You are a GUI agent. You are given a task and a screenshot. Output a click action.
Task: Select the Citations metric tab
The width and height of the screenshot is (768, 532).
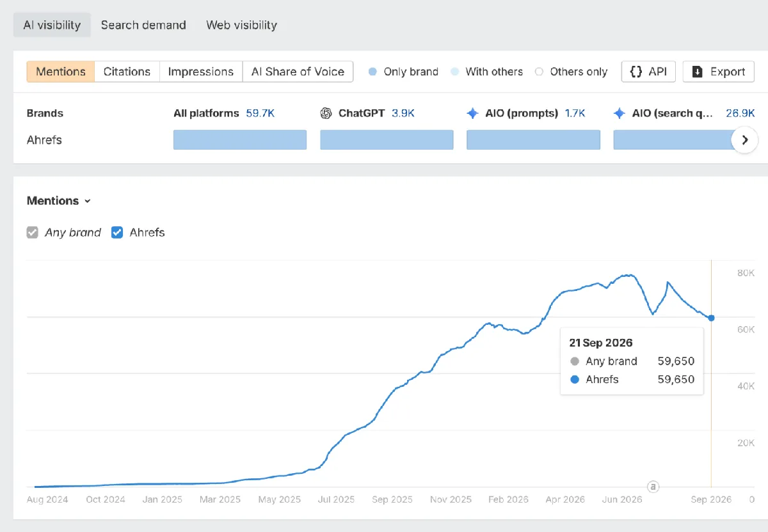127,72
